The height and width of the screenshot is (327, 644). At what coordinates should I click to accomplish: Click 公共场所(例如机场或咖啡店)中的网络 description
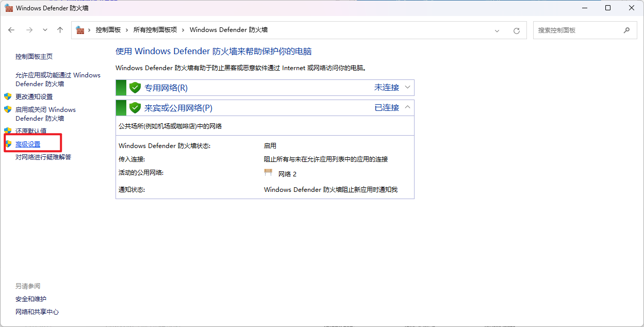170,126
